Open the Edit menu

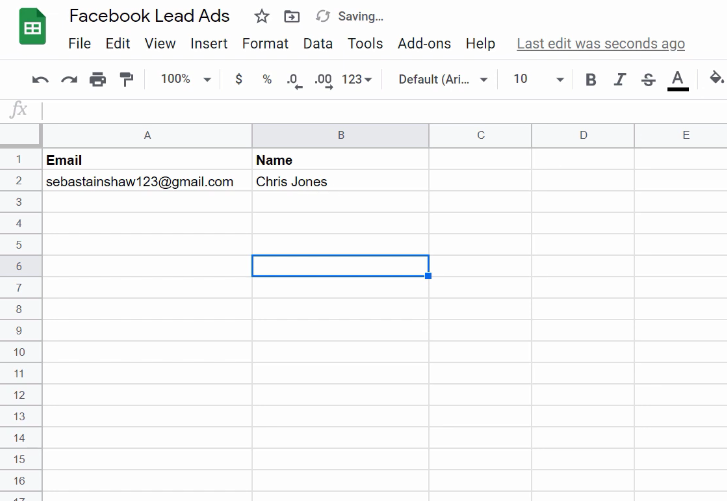[118, 44]
